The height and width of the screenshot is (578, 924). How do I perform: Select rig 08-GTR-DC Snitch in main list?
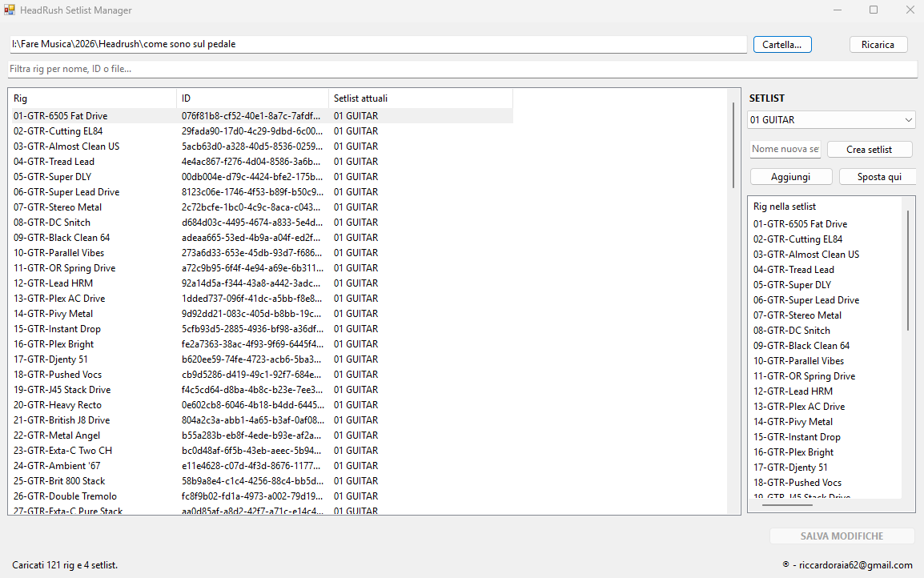click(52, 223)
